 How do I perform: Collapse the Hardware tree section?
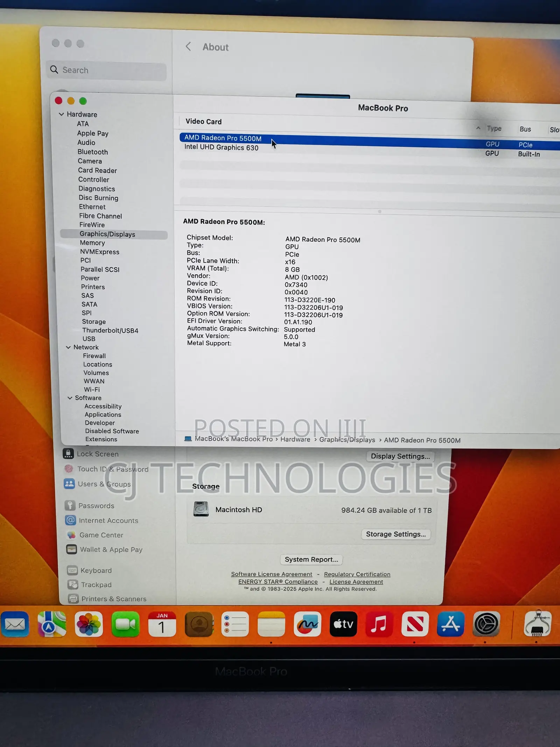point(61,114)
